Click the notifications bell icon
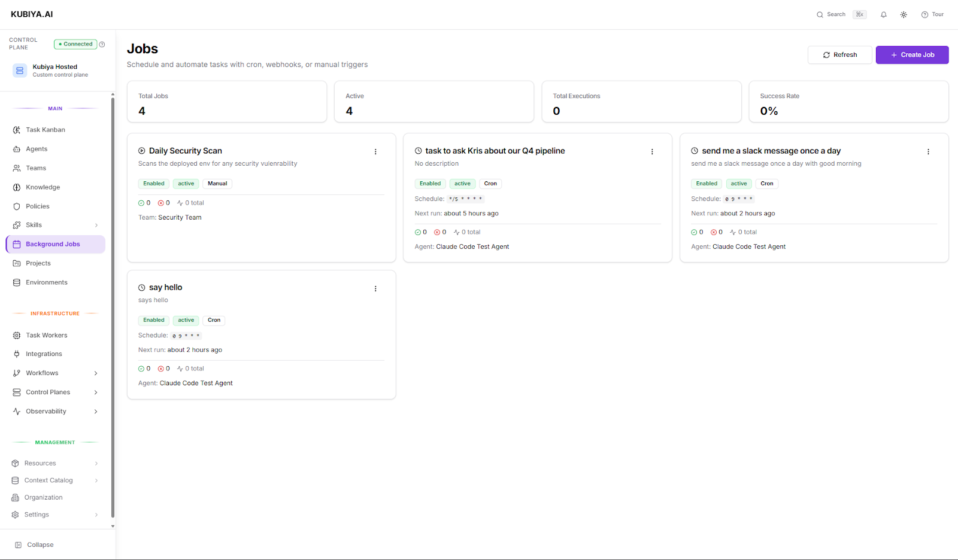 [x=883, y=14]
